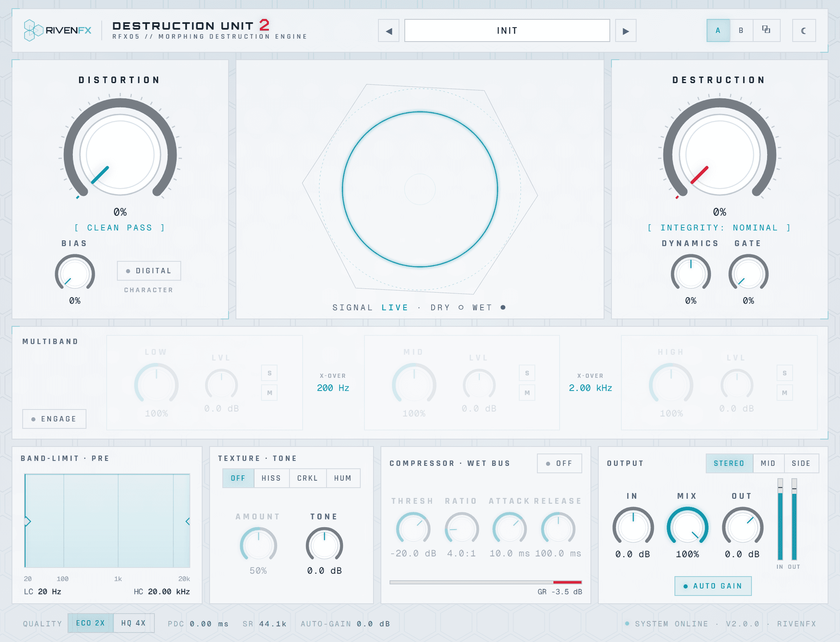Mute the Mid band
This screenshot has height=642, width=840.
[x=527, y=393]
